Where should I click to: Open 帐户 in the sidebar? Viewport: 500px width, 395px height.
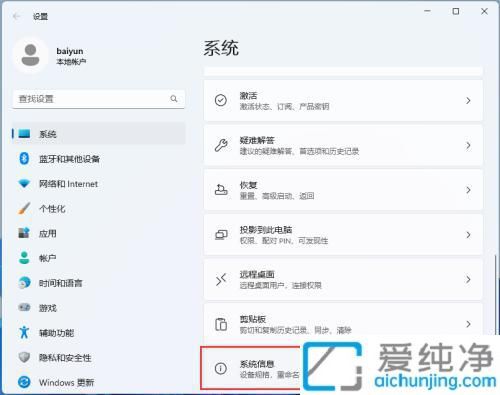[x=99, y=258]
